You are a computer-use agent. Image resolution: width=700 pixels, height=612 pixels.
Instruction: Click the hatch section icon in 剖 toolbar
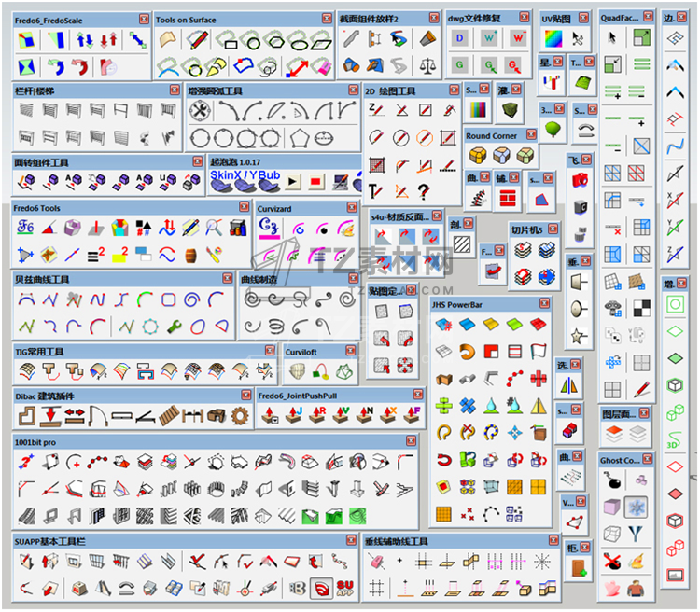(462, 244)
